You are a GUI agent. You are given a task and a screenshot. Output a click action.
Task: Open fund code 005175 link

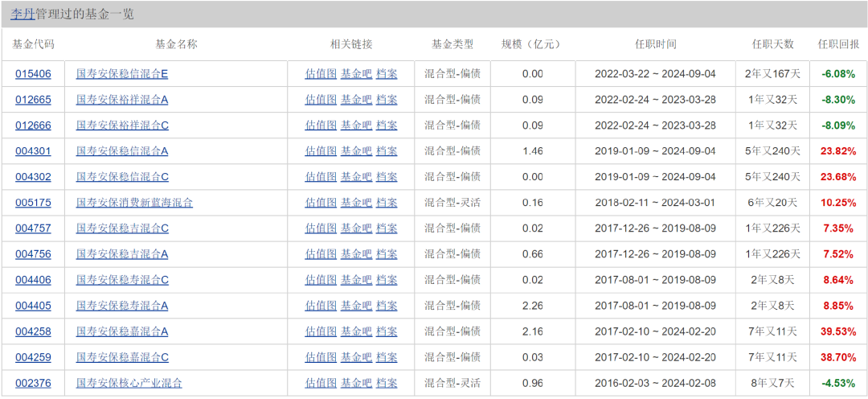point(33,203)
